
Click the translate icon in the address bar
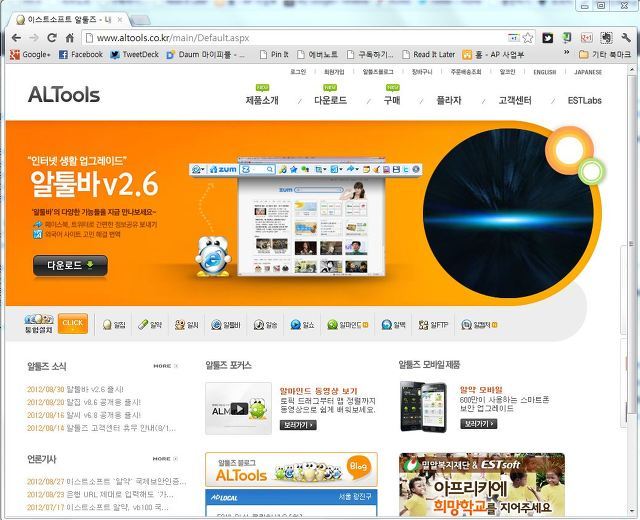513,38
